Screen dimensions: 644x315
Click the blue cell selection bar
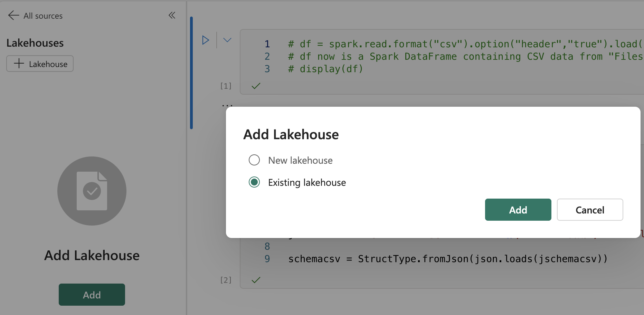coord(191,73)
